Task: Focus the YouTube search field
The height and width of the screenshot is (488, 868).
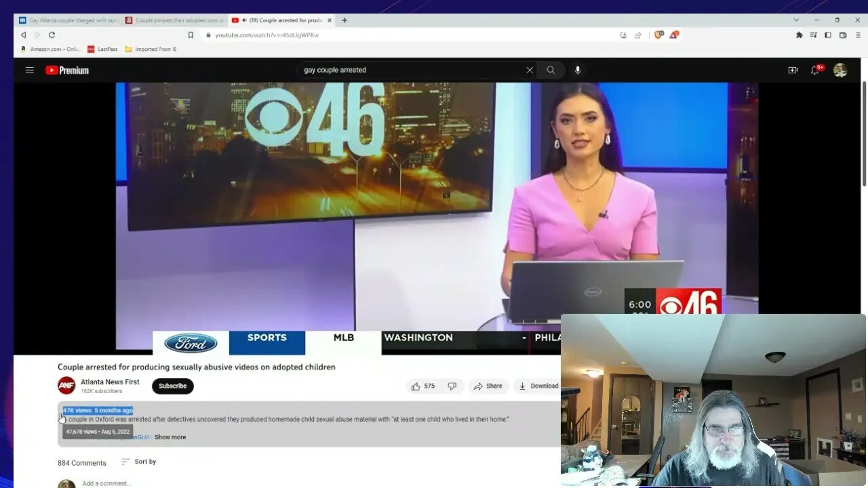Action: pyautogui.click(x=411, y=70)
